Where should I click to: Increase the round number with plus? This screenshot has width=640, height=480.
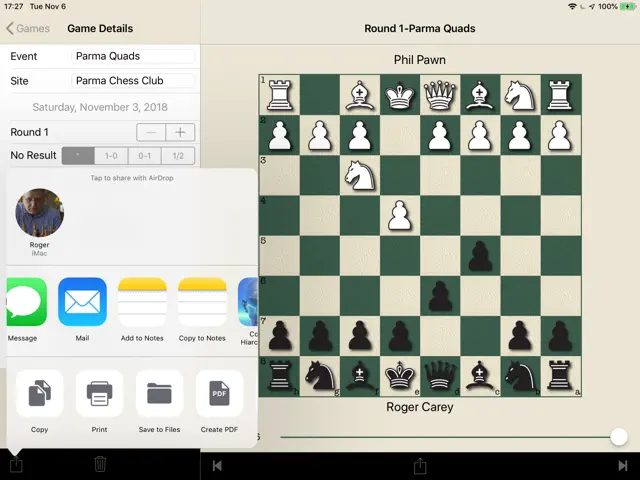pyautogui.click(x=180, y=132)
